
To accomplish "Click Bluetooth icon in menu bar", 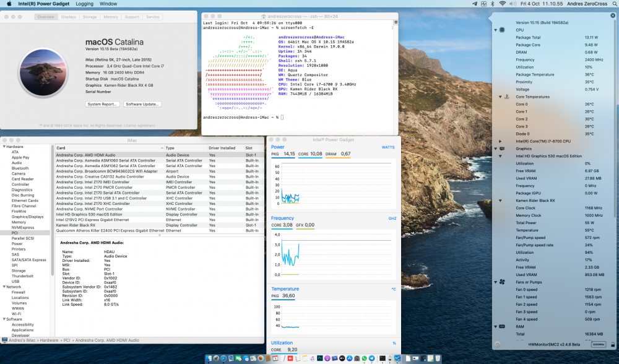I will [492, 4].
